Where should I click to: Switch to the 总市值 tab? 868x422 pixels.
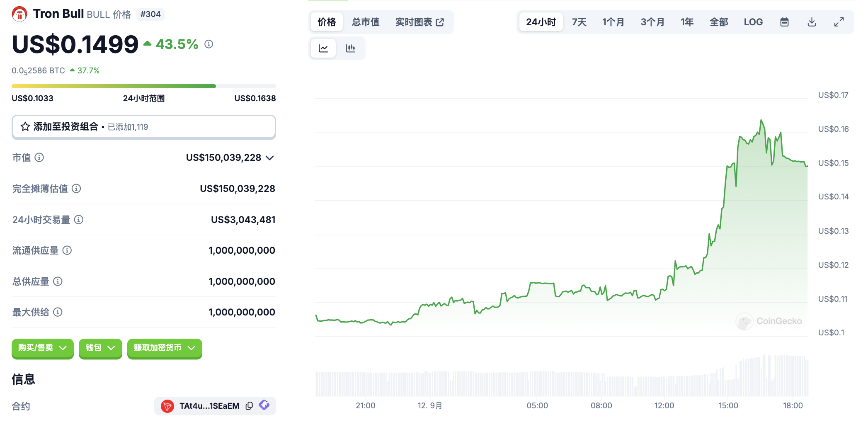pos(366,22)
